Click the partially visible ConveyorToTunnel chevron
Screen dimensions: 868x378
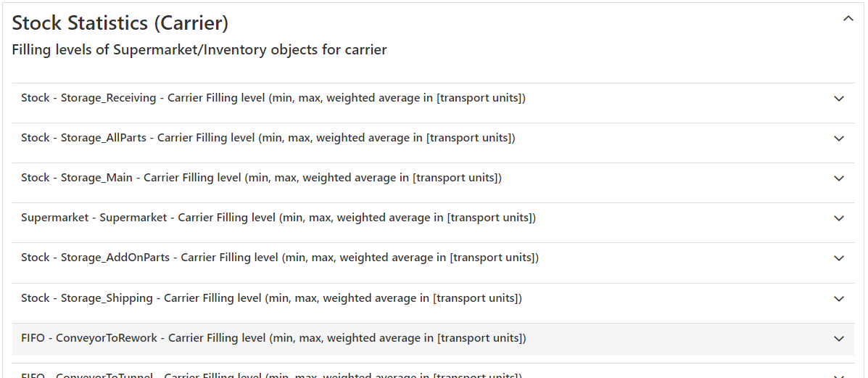pos(839,375)
